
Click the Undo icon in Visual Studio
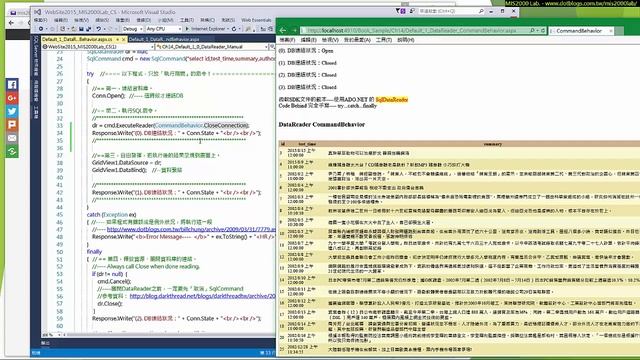[99, 29]
